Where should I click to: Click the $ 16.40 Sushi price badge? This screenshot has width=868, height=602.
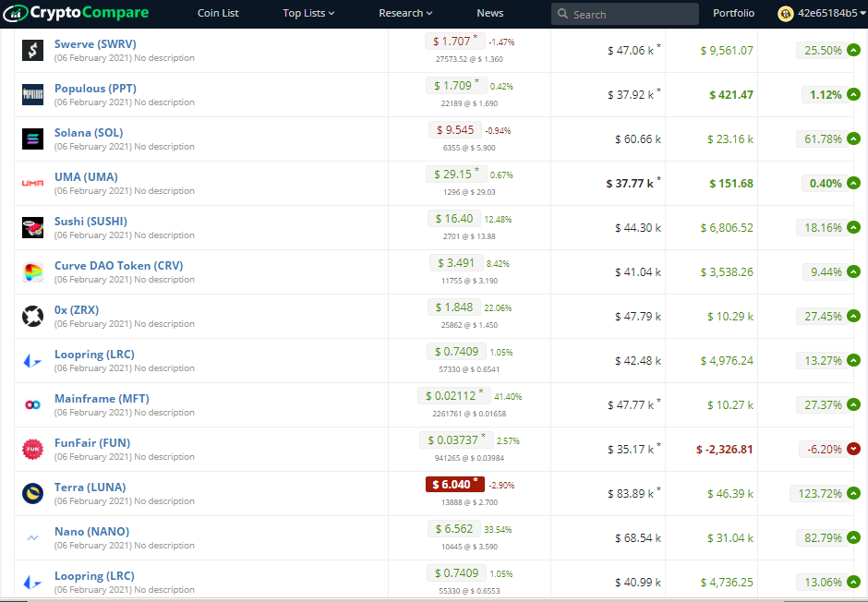coord(454,218)
